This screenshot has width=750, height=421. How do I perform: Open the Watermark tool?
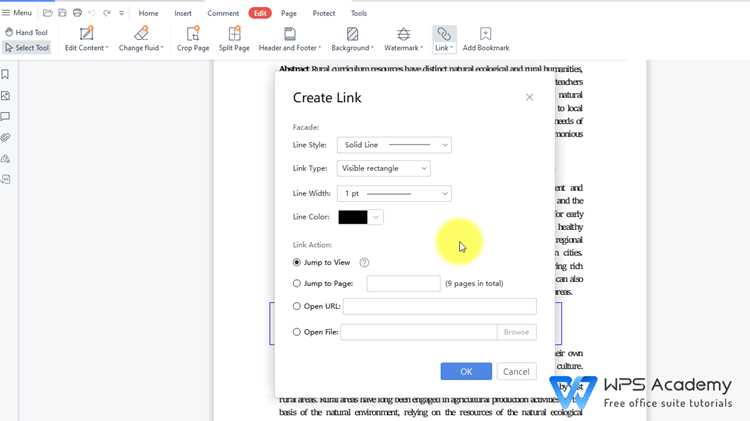pyautogui.click(x=403, y=39)
